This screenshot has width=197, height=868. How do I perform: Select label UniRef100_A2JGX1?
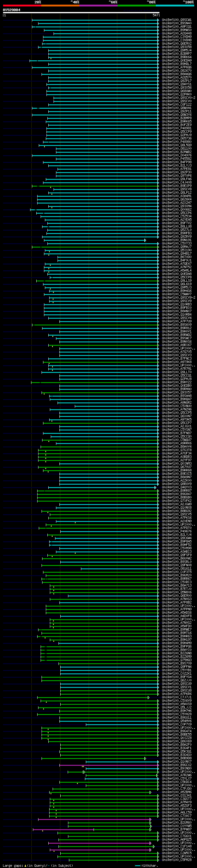[x=176, y=426]
